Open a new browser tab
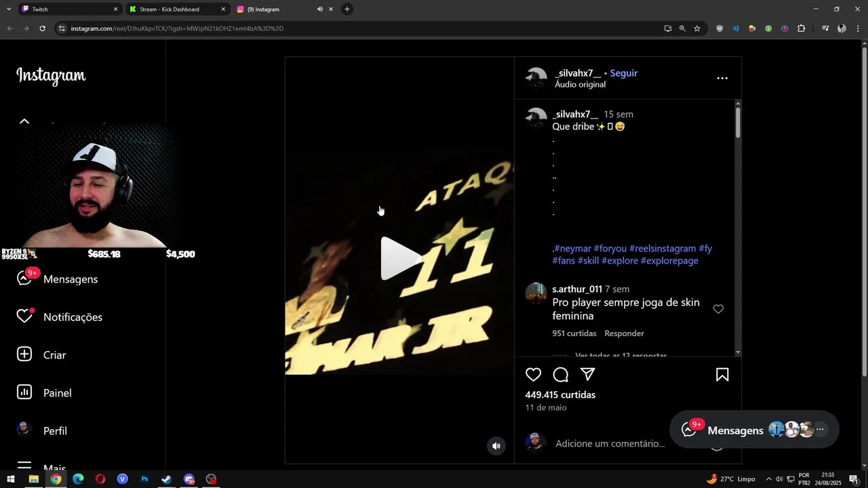 click(347, 9)
